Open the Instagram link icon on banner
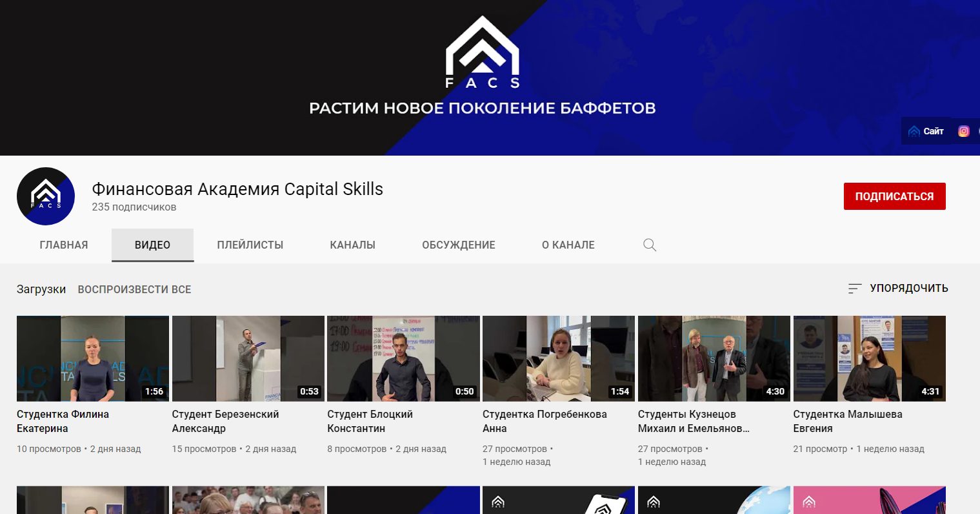Viewport: 980px width, 514px height. [x=964, y=131]
